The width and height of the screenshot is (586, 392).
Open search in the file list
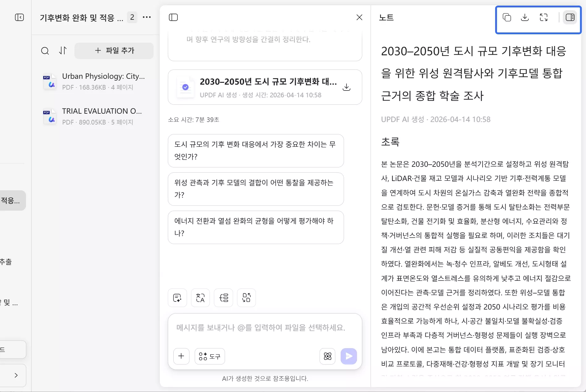[45, 51]
